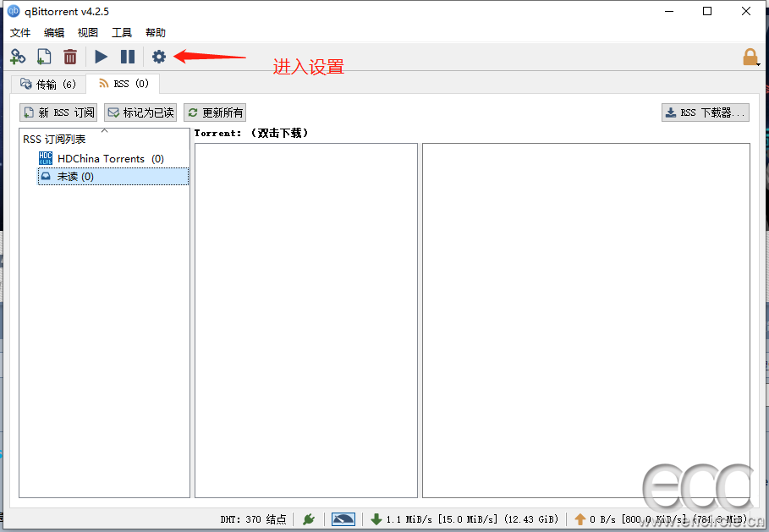Select the 未读 (0) item

(x=113, y=177)
